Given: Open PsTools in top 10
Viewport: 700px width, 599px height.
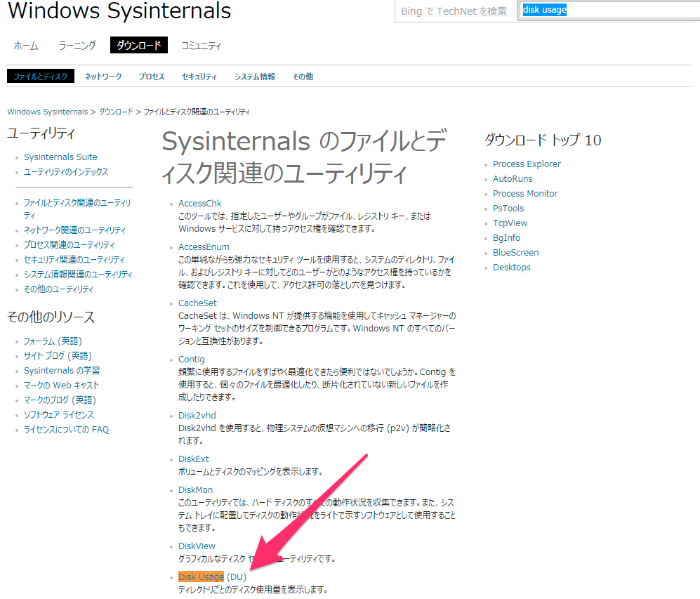Looking at the screenshot, I should click(x=508, y=209).
